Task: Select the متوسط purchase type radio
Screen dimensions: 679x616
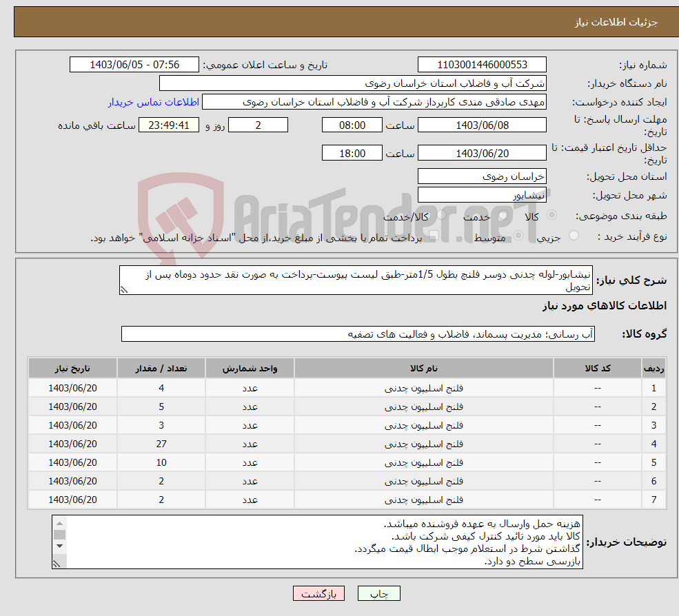Action: (x=518, y=236)
